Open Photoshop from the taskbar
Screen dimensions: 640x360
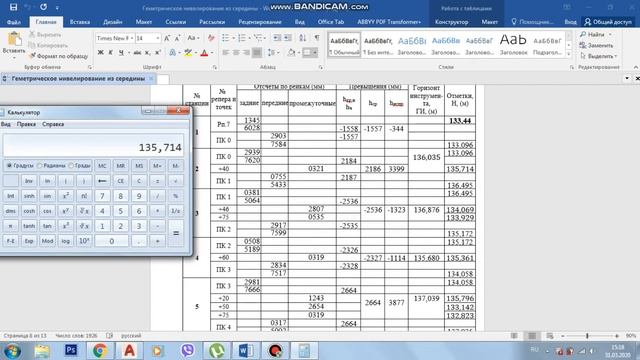71,350
